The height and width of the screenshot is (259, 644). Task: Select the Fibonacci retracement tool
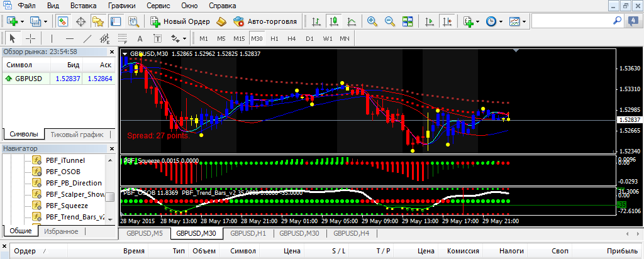(x=123, y=38)
